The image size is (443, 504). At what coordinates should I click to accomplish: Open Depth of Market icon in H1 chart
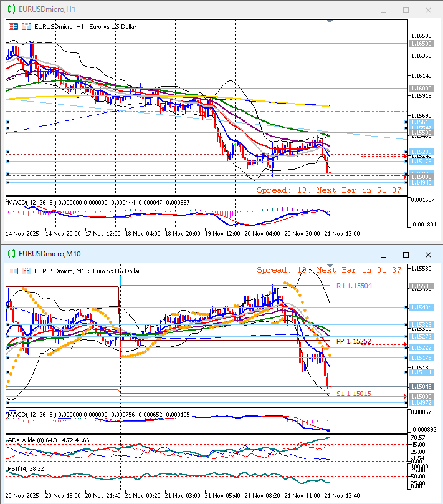(26, 27)
